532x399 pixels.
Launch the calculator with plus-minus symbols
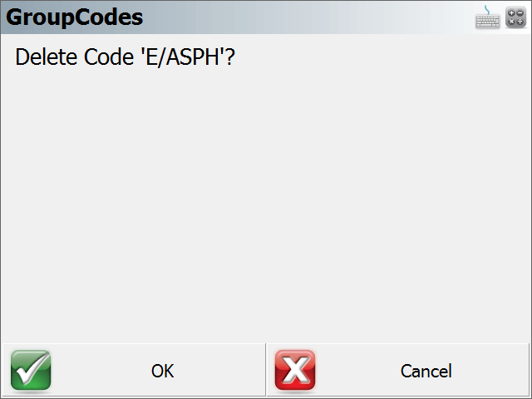(515, 17)
